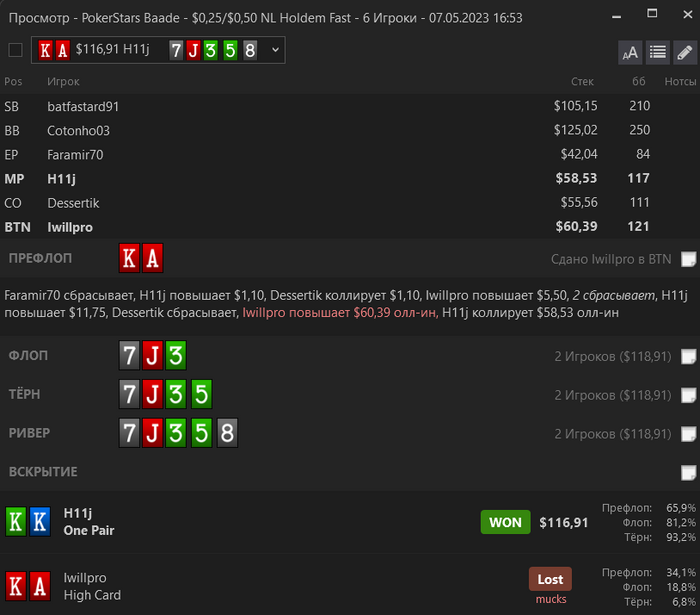Screen dimensions: 700x615
Task: Click the ПРЕФЛОП section label
Action: [40, 258]
